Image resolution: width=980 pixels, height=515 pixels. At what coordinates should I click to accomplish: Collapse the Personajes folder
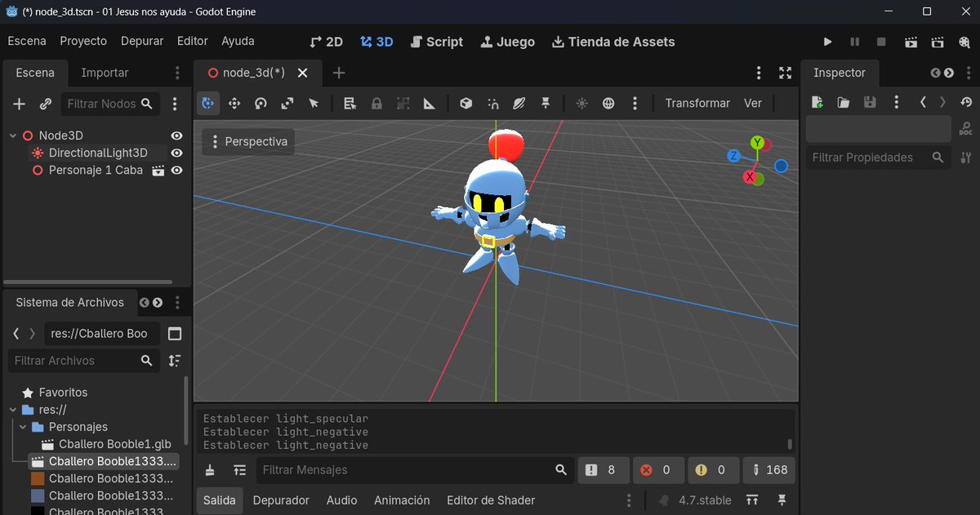pos(23,427)
